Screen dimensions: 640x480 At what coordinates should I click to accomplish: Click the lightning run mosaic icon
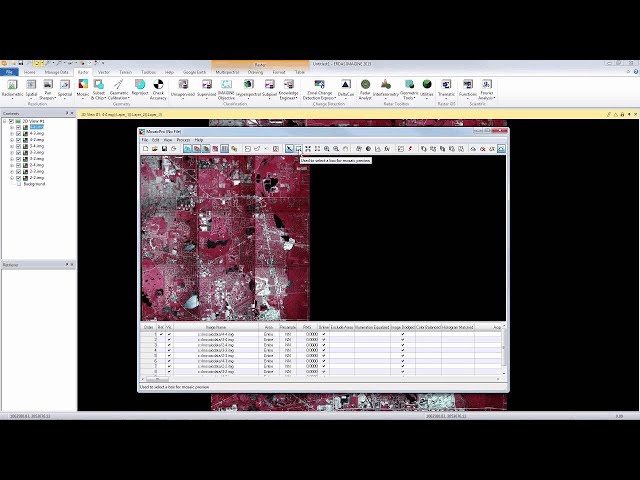click(x=410, y=149)
